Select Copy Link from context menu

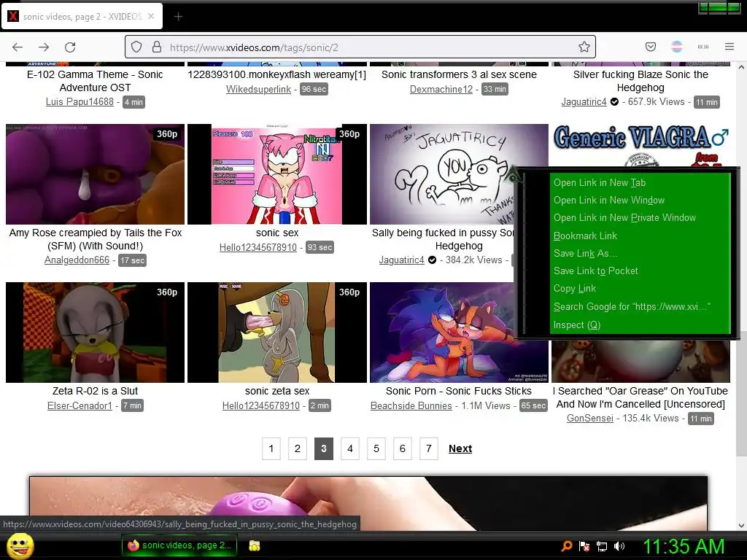click(x=575, y=289)
